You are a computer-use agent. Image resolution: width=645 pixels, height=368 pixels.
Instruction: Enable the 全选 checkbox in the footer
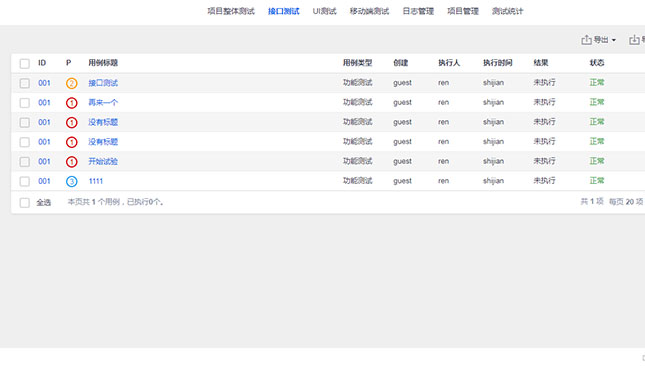(25, 202)
